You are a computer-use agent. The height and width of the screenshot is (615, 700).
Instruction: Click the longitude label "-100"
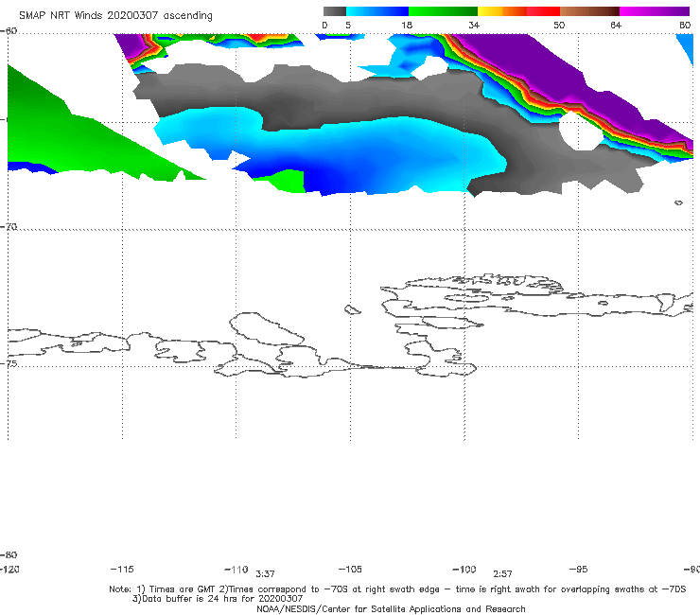(464, 569)
